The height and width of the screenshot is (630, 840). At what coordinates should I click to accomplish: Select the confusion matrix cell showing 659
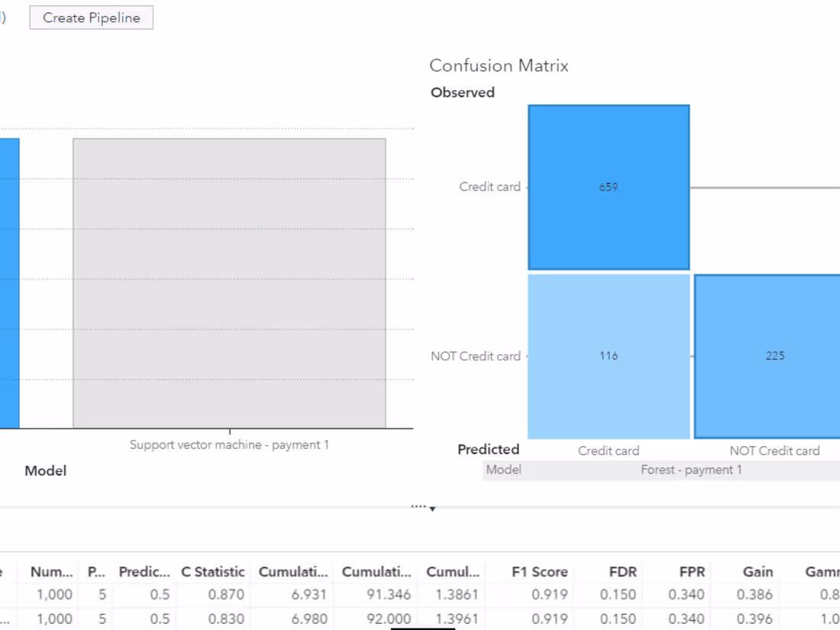point(609,187)
